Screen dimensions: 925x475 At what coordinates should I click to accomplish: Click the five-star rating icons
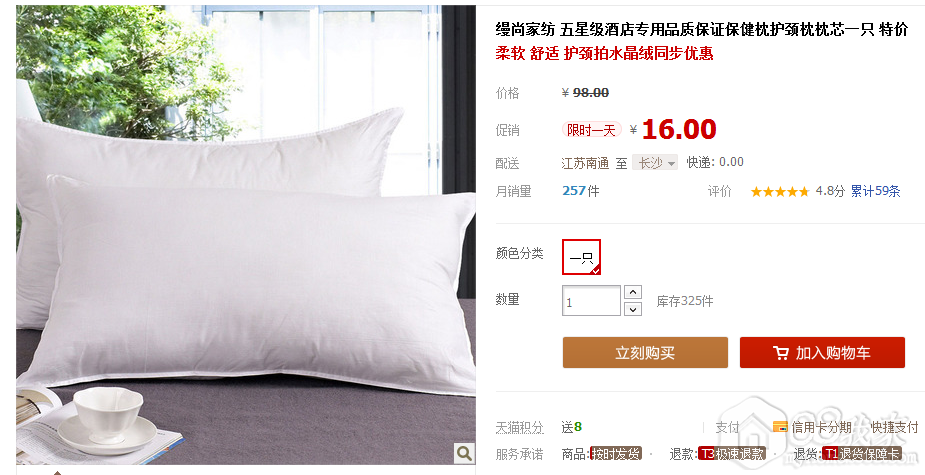tap(779, 191)
